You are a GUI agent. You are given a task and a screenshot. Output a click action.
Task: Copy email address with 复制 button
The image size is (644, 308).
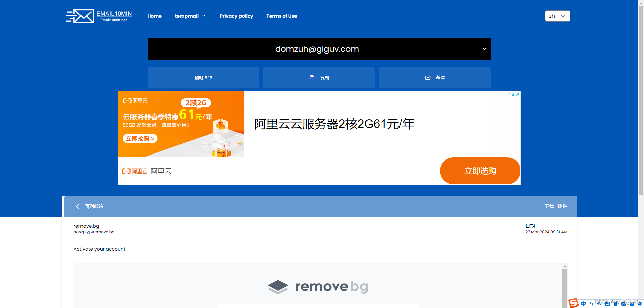319,78
